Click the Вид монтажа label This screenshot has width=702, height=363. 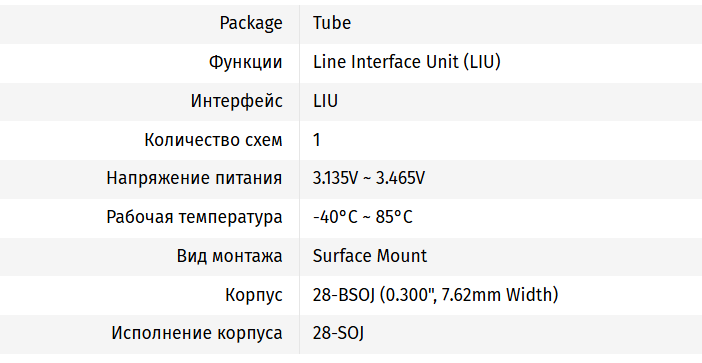pyautogui.click(x=230, y=256)
